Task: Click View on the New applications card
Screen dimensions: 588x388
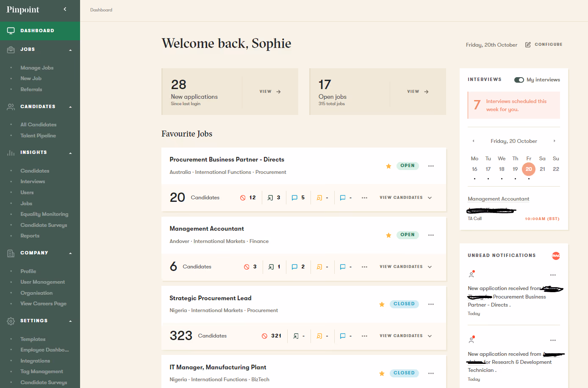Action: 270,92
